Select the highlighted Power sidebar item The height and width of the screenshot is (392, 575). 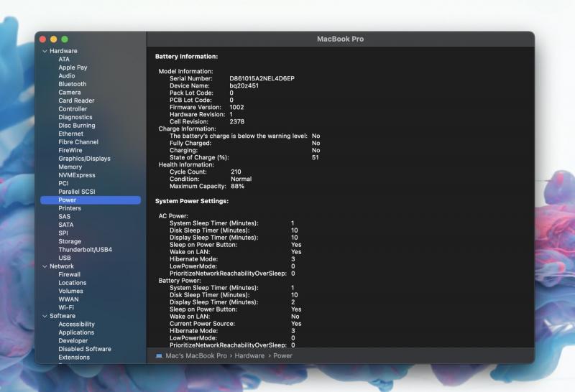91,200
